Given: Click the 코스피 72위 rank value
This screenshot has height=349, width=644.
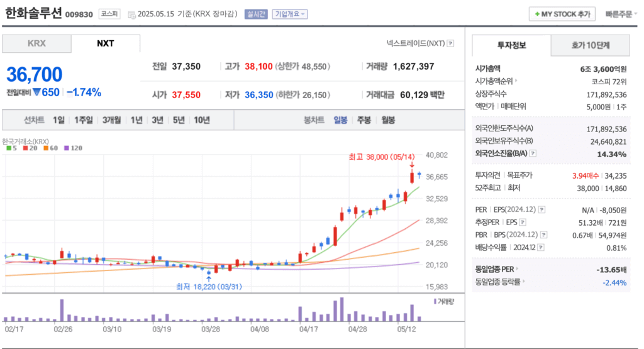Looking at the screenshot, I should point(609,82).
